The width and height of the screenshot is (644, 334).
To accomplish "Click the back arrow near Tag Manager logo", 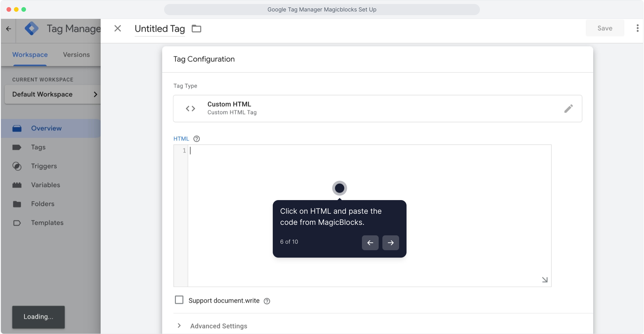I will tap(8, 29).
